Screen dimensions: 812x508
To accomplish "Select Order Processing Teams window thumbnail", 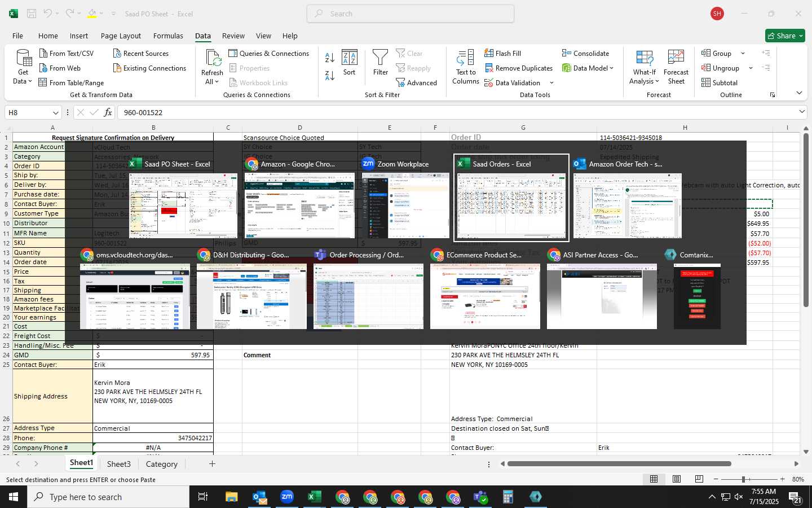I will pos(368,296).
